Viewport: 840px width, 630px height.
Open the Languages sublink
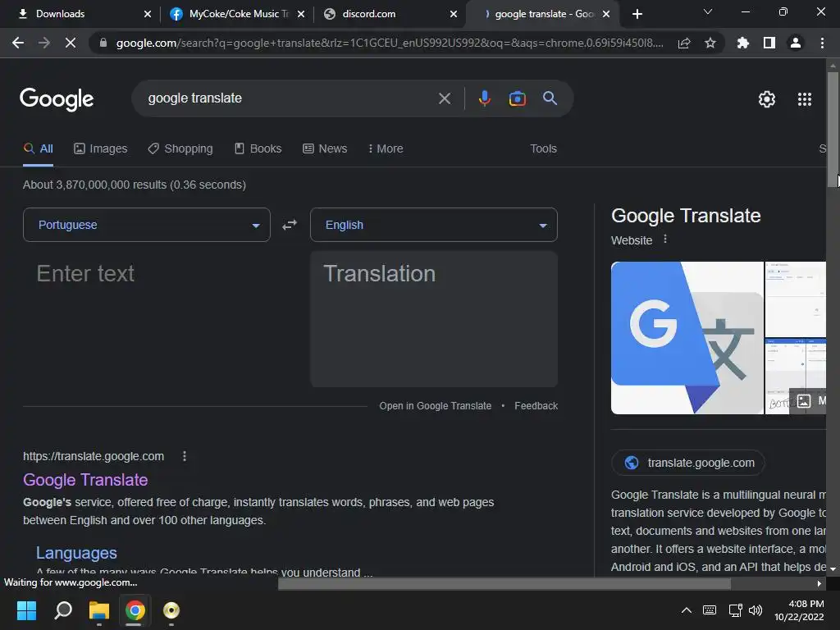click(x=76, y=553)
